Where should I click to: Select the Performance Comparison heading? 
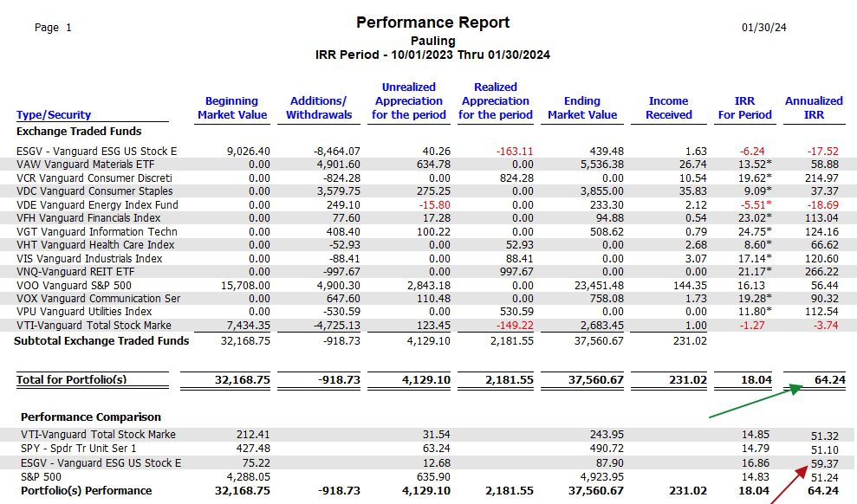click(91, 417)
